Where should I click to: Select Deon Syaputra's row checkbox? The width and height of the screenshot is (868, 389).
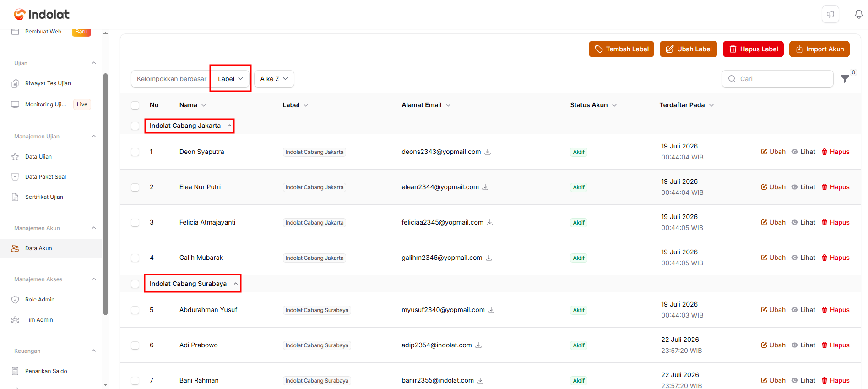click(x=135, y=152)
